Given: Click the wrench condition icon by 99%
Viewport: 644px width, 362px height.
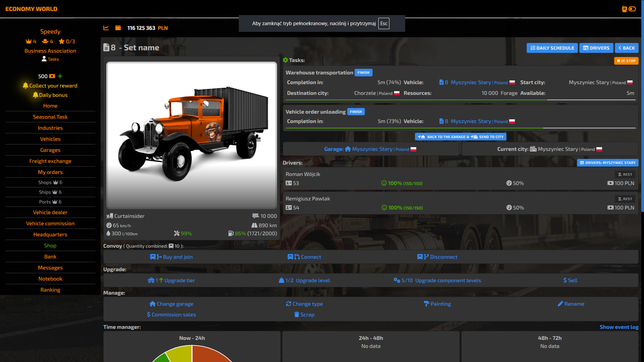Looking at the screenshot, I should point(177,233).
